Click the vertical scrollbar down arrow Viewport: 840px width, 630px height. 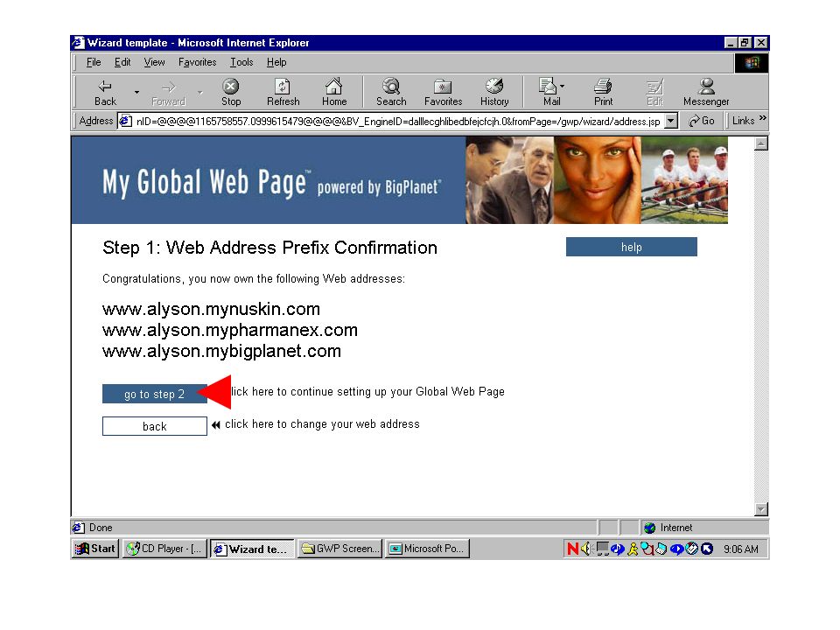pos(760,509)
